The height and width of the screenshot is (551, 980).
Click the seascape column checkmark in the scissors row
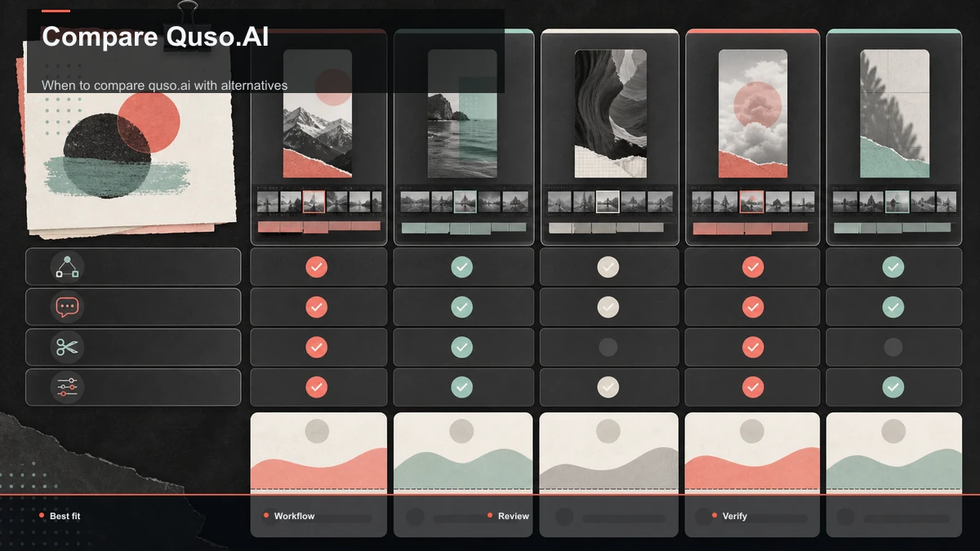(x=462, y=347)
